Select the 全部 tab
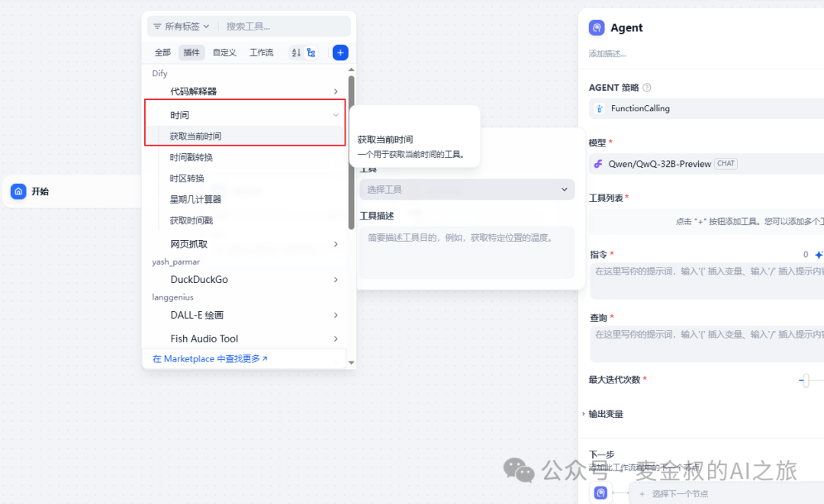This screenshot has height=504, width=824. [163, 53]
